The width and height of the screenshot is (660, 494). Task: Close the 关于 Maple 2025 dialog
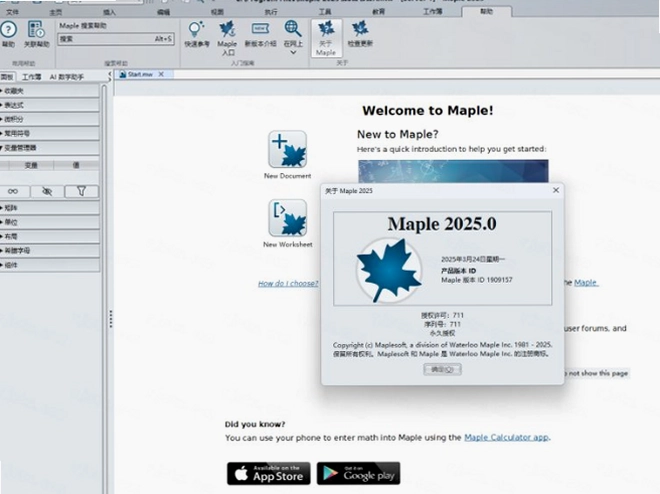click(556, 190)
